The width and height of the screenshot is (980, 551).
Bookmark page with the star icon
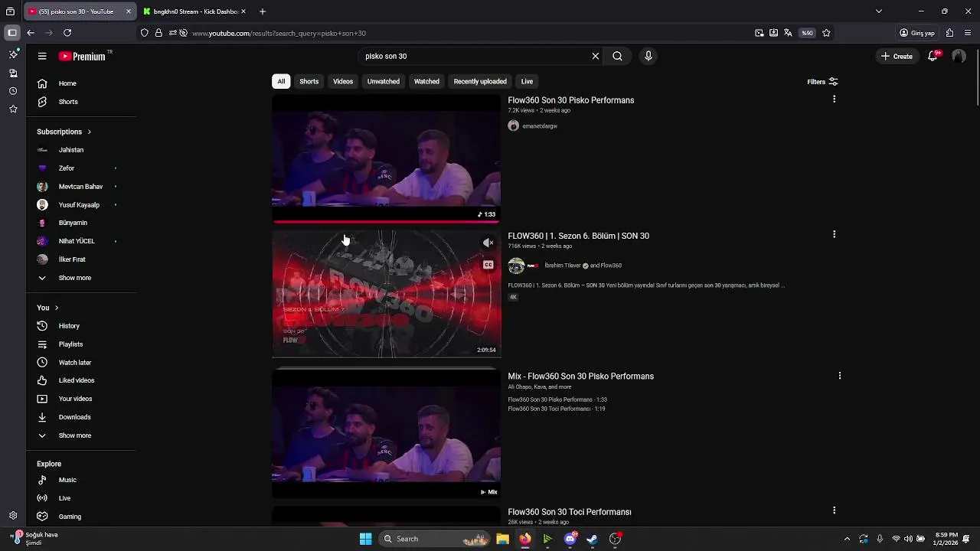point(826,33)
